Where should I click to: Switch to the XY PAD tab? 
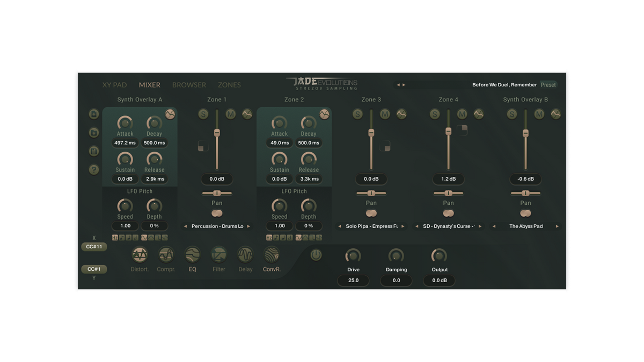115,85
